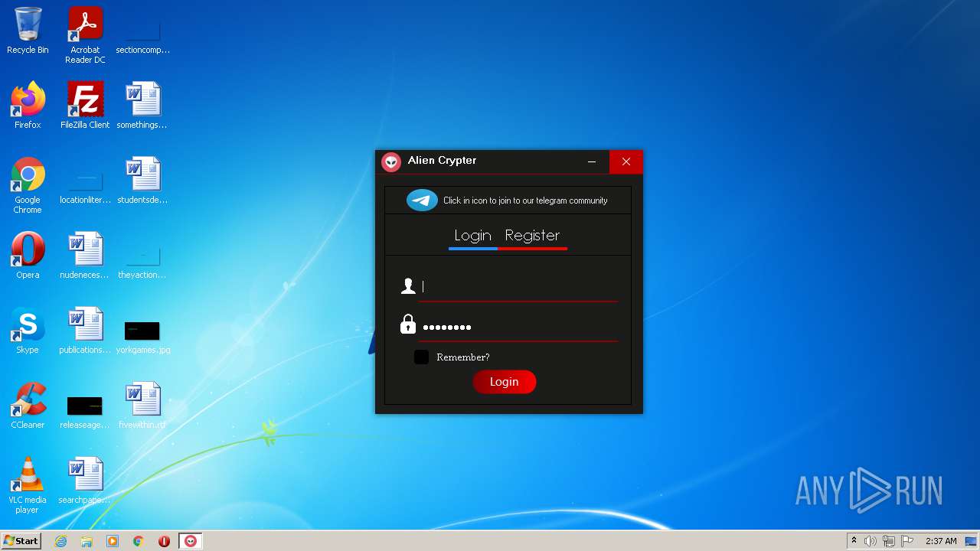Select the Google Chrome desktop shortcut
Image resolution: width=980 pixels, height=551 pixels.
click(28, 185)
